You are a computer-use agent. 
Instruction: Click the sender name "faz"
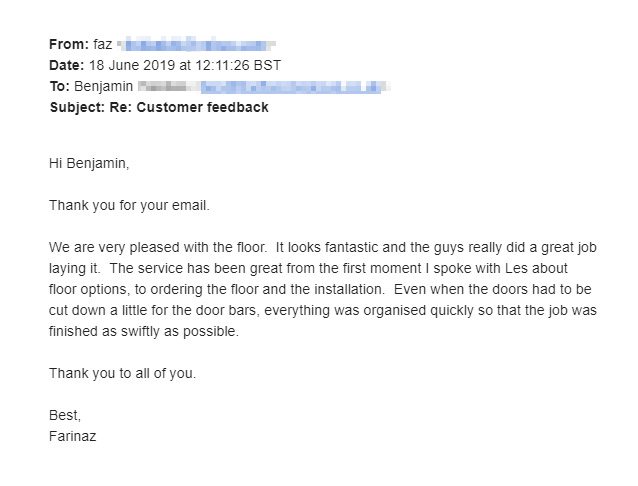point(103,45)
